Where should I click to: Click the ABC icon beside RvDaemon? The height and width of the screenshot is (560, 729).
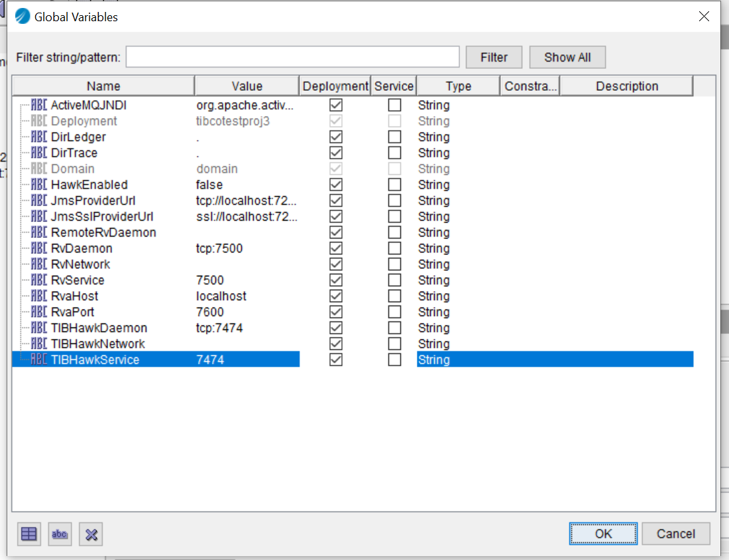[x=39, y=248]
